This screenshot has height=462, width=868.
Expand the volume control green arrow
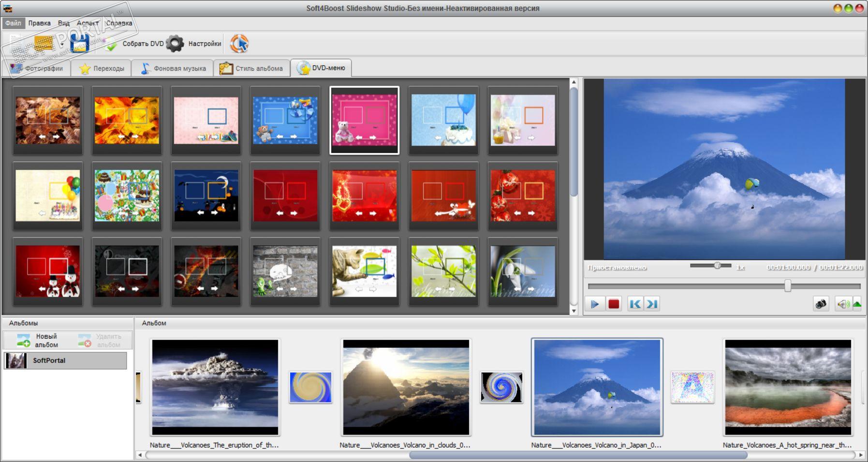857,304
